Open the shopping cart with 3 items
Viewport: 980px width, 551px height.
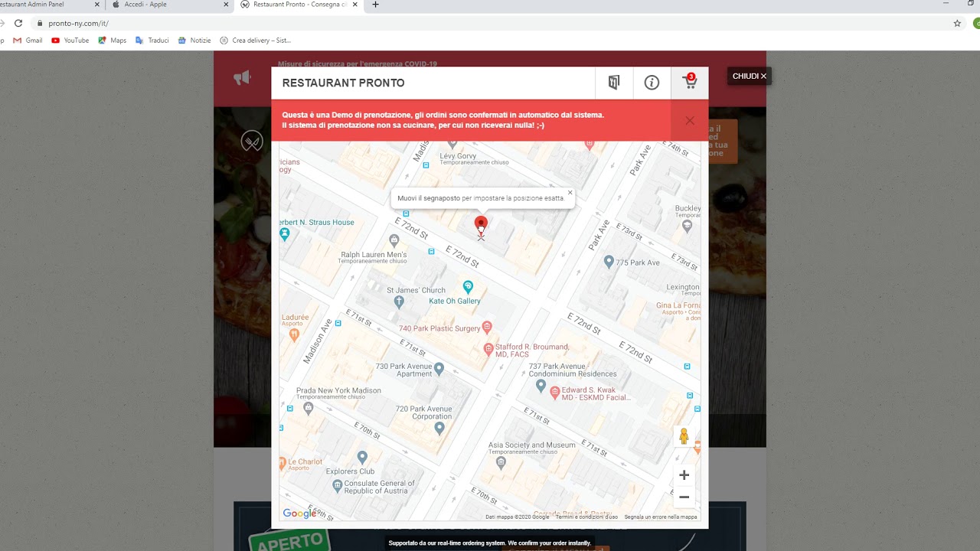click(690, 82)
